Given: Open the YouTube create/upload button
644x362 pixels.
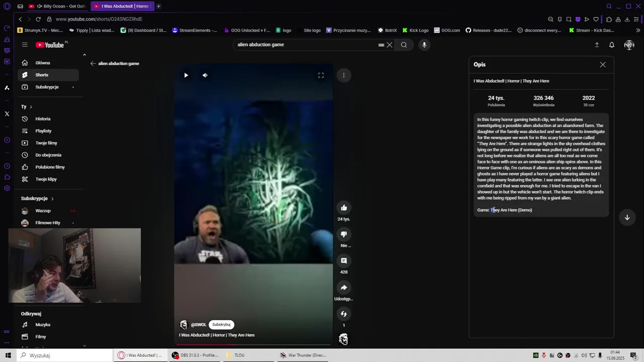Looking at the screenshot, I should (x=597, y=45).
